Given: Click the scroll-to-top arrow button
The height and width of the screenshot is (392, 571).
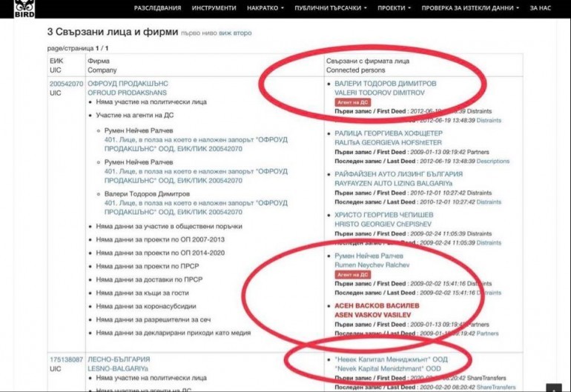Looking at the screenshot, I should click(x=552, y=387).
